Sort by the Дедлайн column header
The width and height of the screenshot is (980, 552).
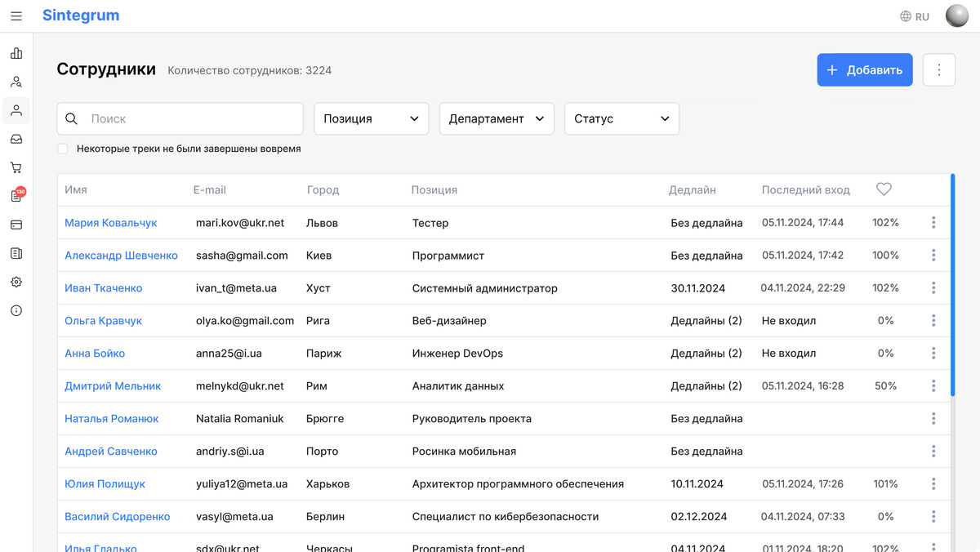point(693,189)
